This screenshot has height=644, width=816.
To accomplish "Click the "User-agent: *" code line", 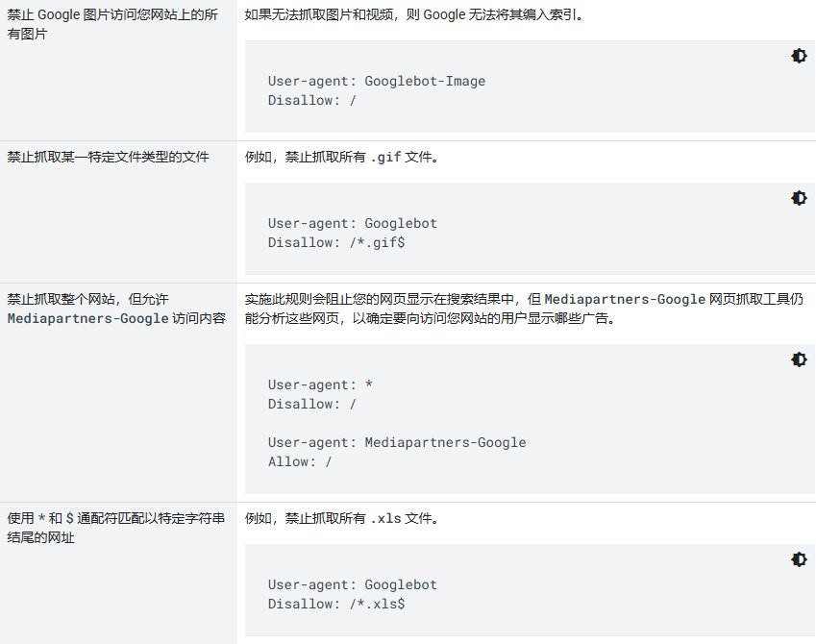I will coord(320,384).
